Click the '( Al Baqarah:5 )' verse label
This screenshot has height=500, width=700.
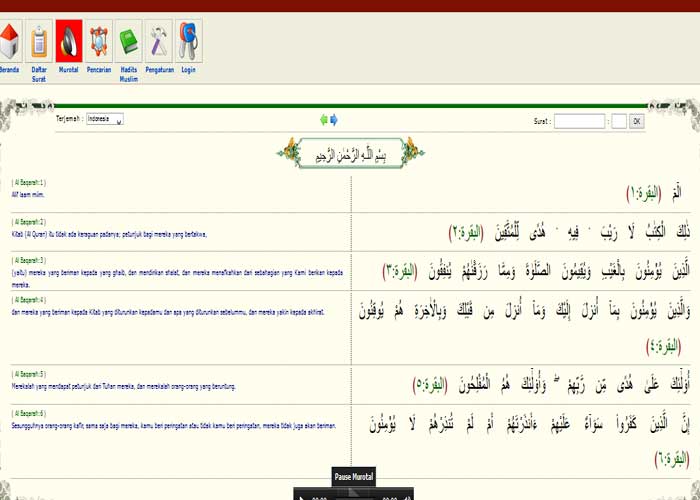click(29, 374)
